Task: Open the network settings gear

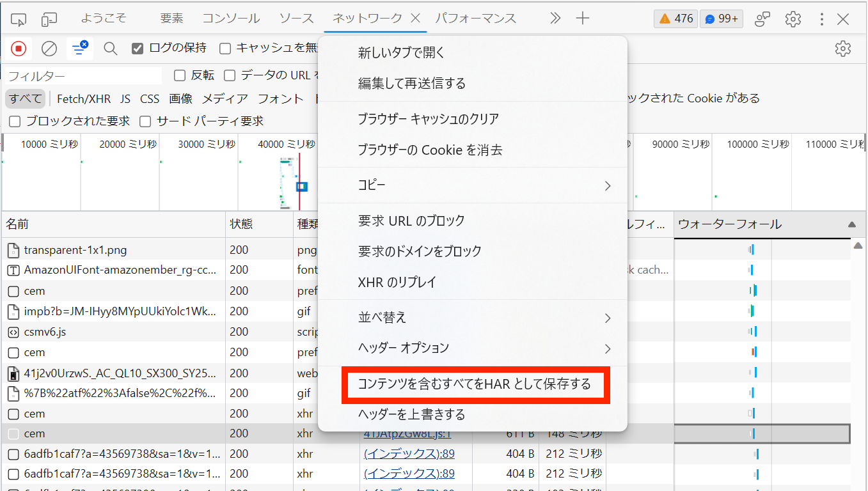Action: [x=843, y=49]
